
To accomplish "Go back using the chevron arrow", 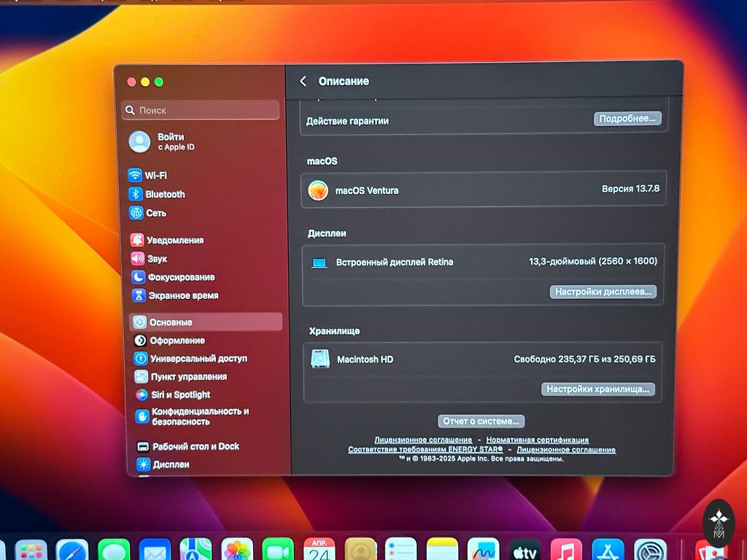I will tap(303, 82).
